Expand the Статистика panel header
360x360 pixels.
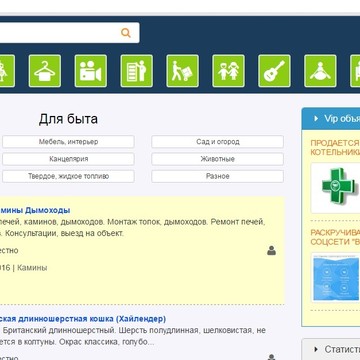pyautogui.click(x=331, y=349)
